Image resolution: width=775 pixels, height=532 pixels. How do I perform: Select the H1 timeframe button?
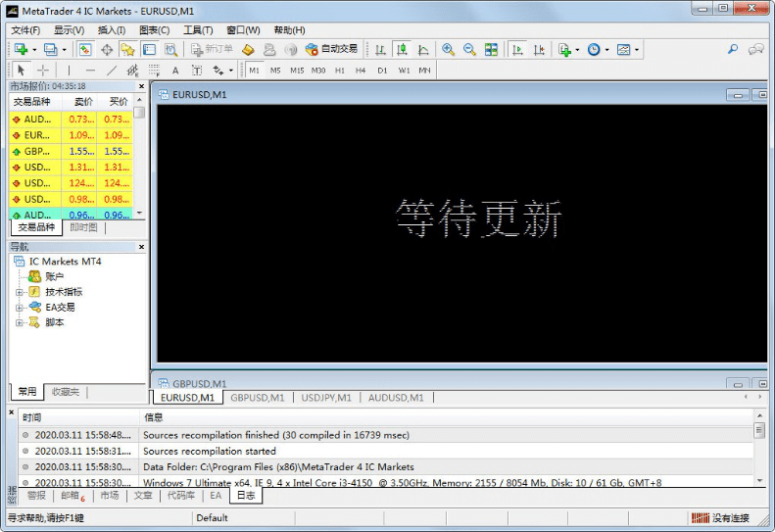point(340,71)
